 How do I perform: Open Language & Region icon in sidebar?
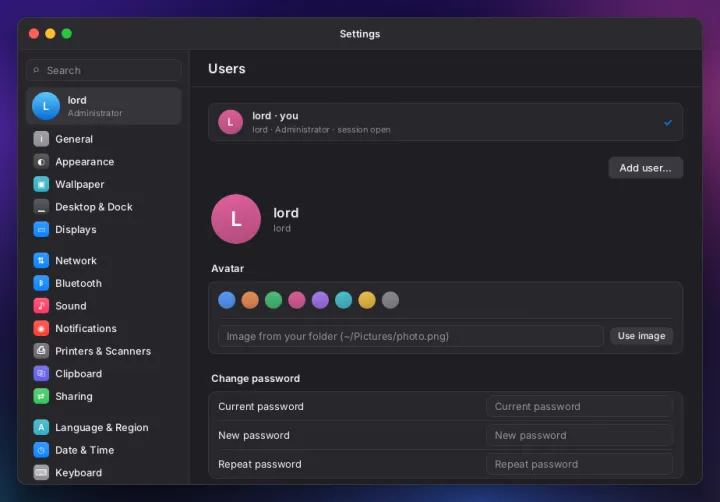[41, 427]
